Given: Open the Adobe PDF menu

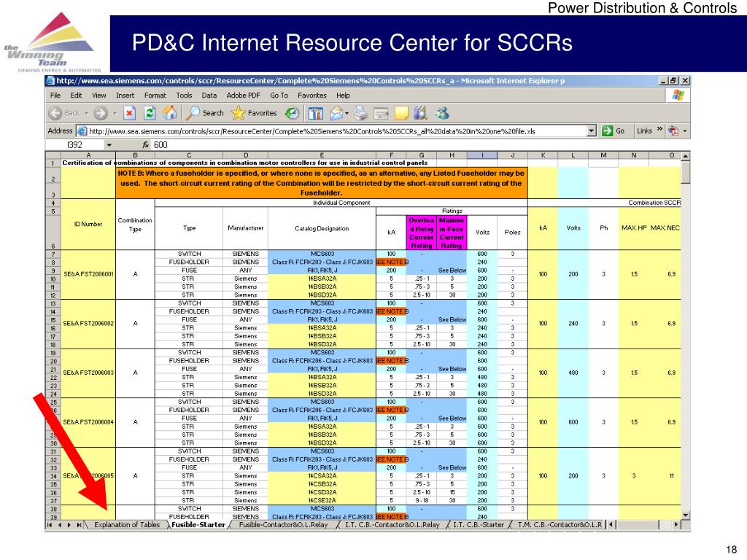Looking at the screenshot, I should click(x=244, y=96).
